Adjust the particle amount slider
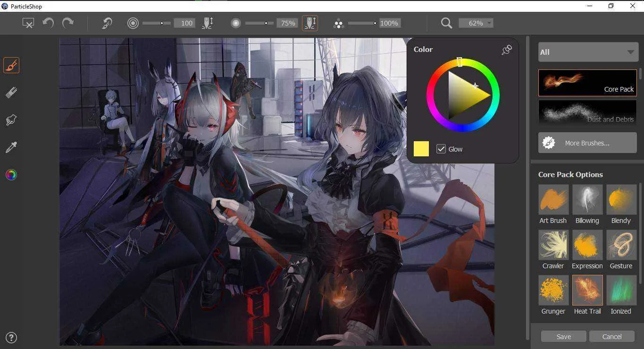 (x=362, y=23)
